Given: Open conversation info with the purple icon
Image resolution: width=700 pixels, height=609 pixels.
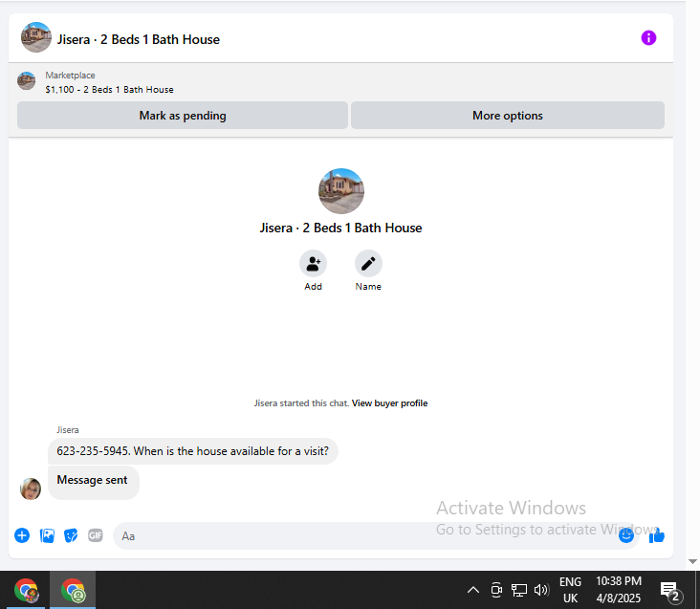Looking at the screenshot, I should tap(648, 38).
